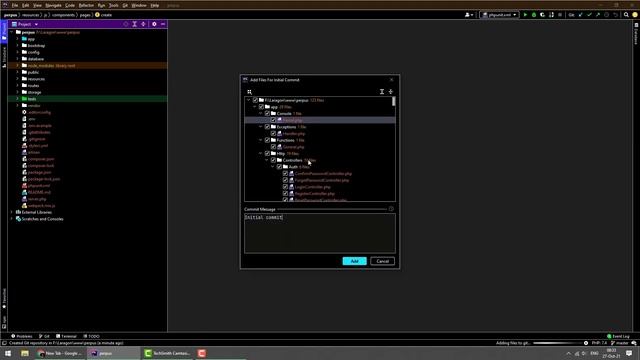Click Git Push arrow icon in toolbar
Viewport: 640px width, 360px height.
pyautogui.click(x=598, y=15)
